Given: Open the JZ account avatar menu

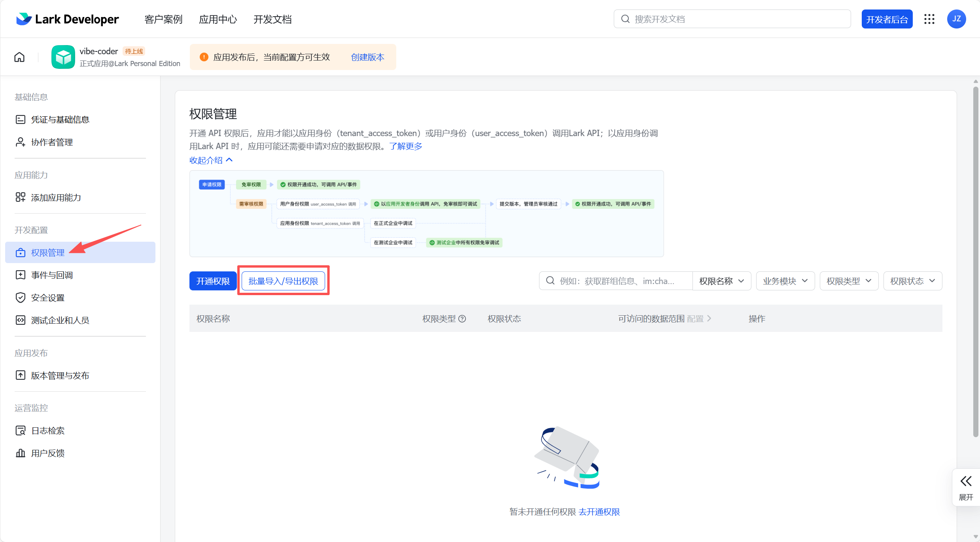Looking at the screenshot, I should point(957,19).
